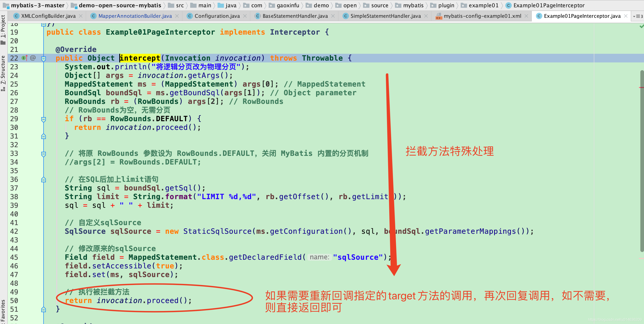Click the demo package breadcrumb

(317, 5)
